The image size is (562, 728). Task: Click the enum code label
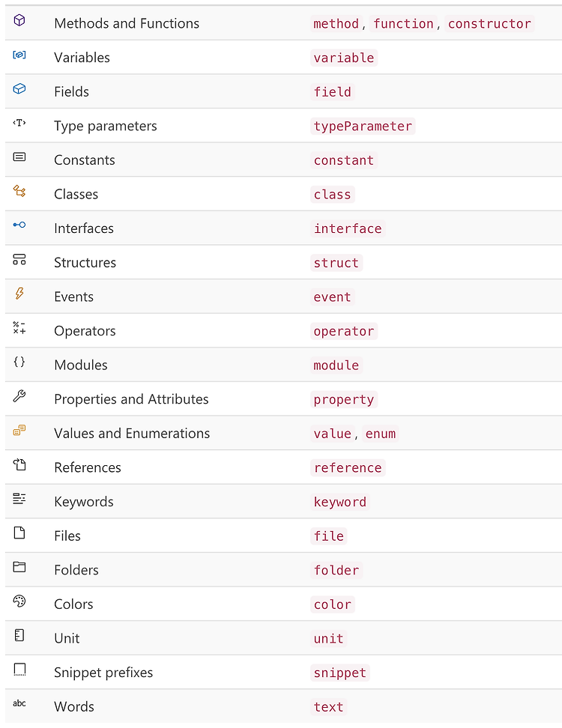tap(381, 434)
